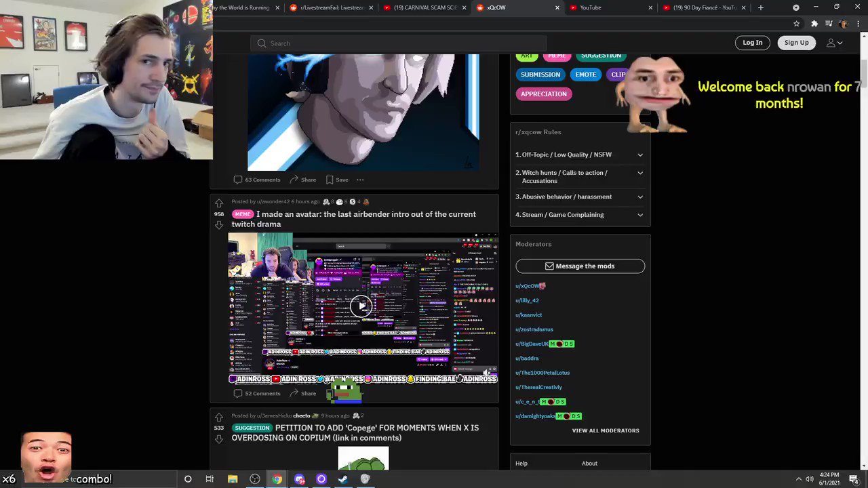Image resolution: width=868 pixels, height=488 pixels.
Task: Click the volume icon in system tray
Action: [x=810, y=479]
